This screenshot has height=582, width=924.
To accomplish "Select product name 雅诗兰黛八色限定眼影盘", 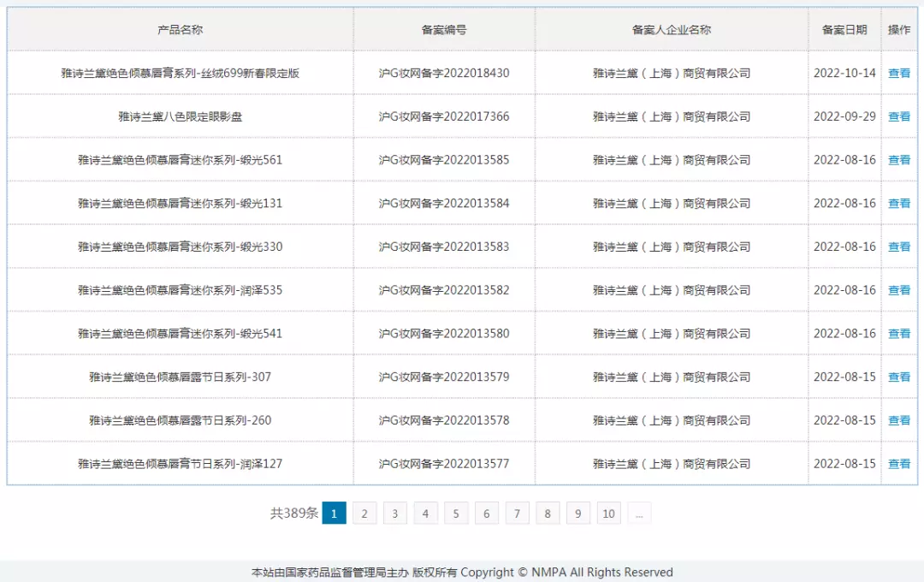I will pos(181,116).
